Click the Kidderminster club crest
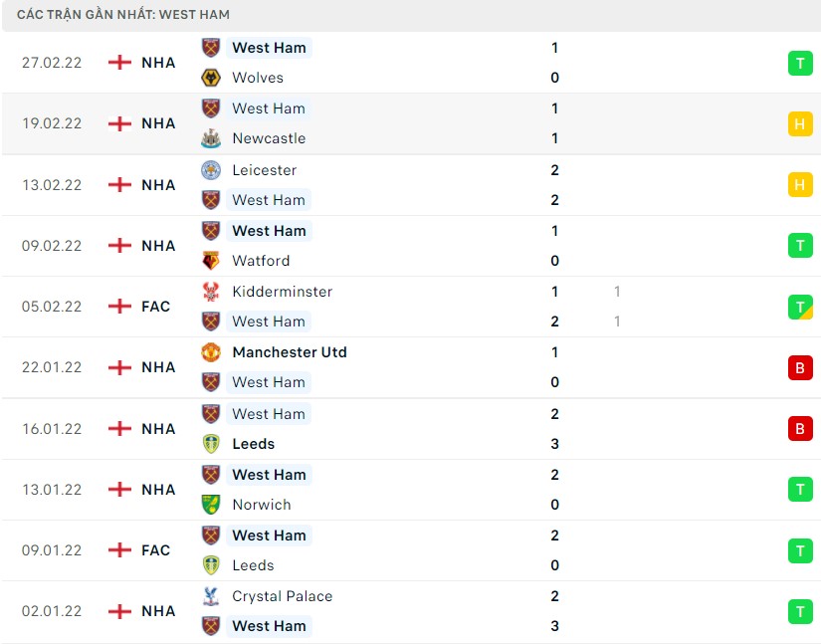 point(211,292)
